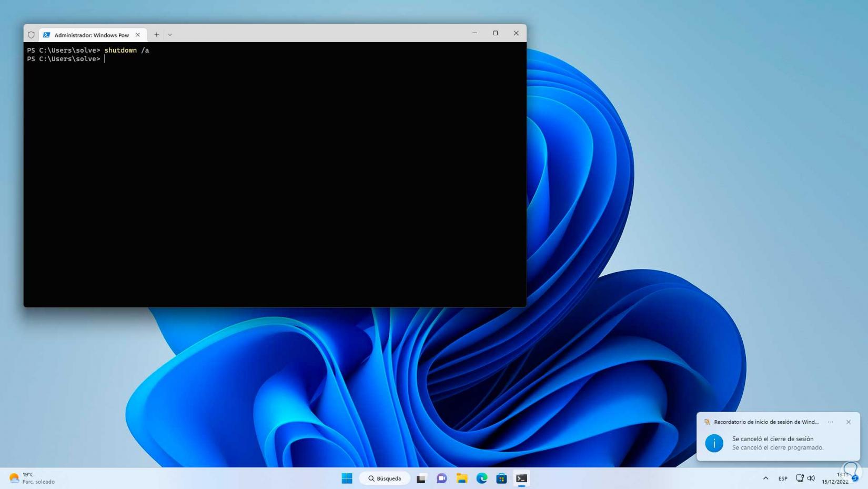Click the 'Recordatorio de inicio de sesión' notification title
This screenshot has height=489, width=868.
(x=766, y=422)
